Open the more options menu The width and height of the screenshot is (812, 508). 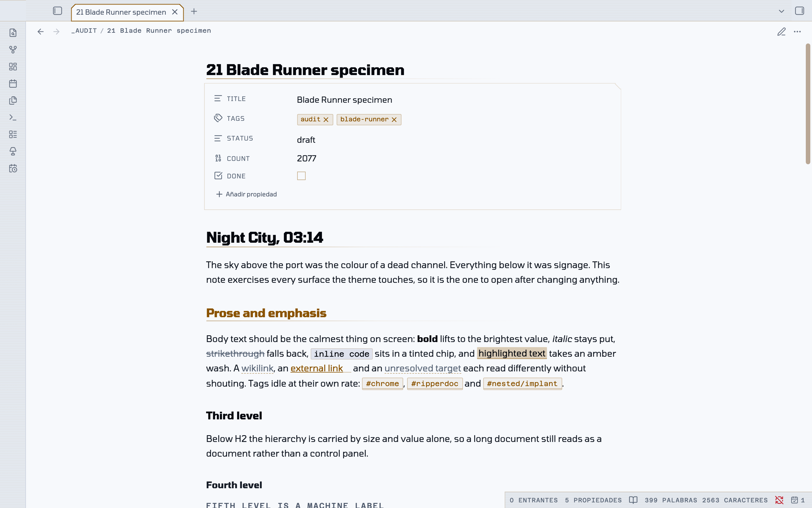797,32
